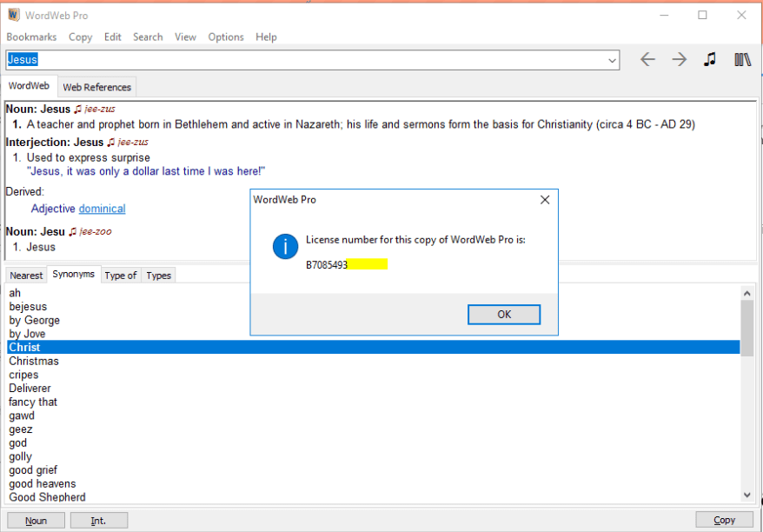
Task: Open the Search menu
Action: [148, 37]
